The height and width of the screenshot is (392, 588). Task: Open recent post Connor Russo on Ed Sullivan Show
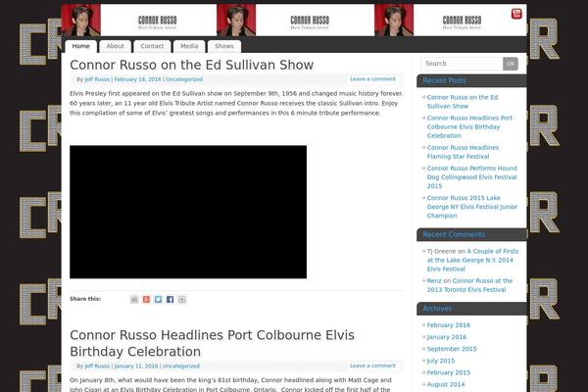[463, 102]
